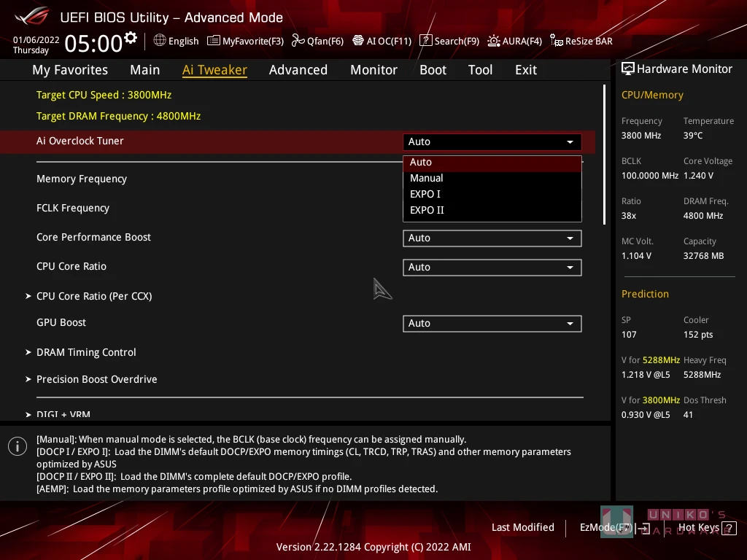
Task: Toggle ReSize BAR icon
Action: point(557,41)
